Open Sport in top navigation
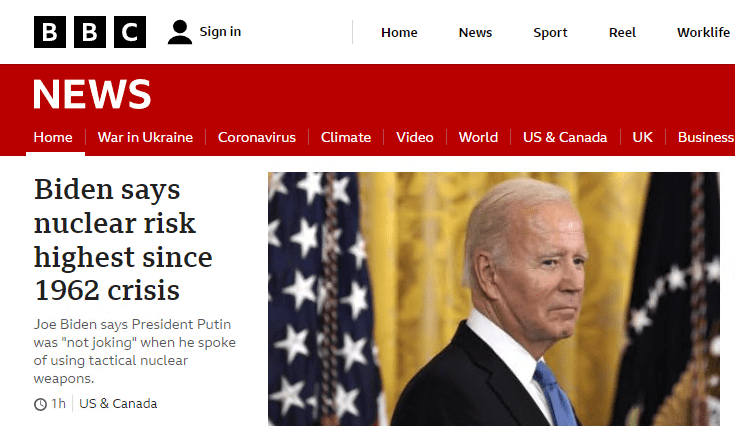The height and width of the screenshot is (443, 735). [550, 33]
